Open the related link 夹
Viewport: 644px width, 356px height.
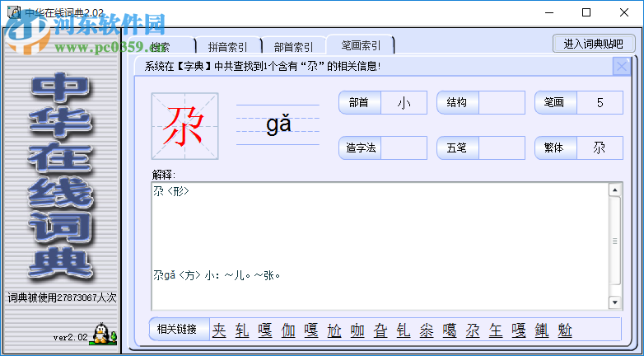219,330
